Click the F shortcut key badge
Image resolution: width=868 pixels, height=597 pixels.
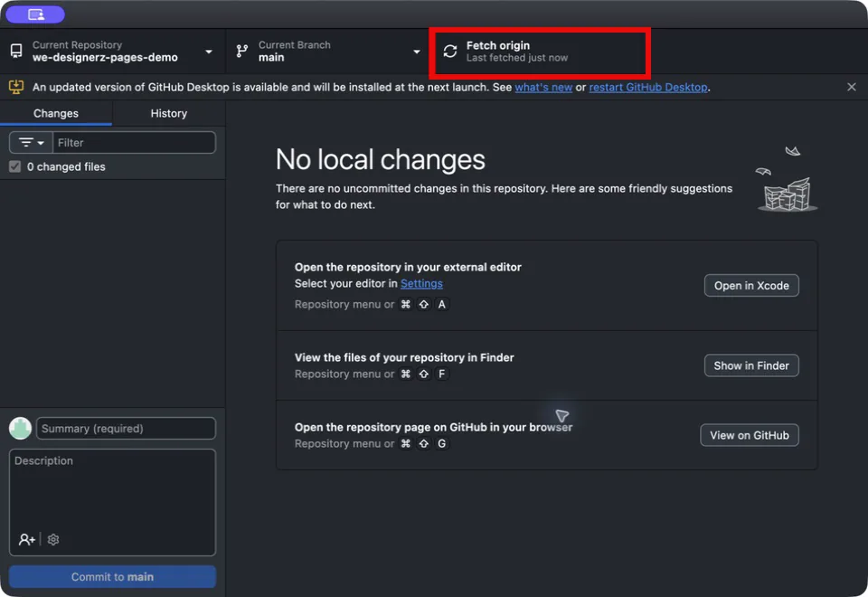click(x=442, y=374)
